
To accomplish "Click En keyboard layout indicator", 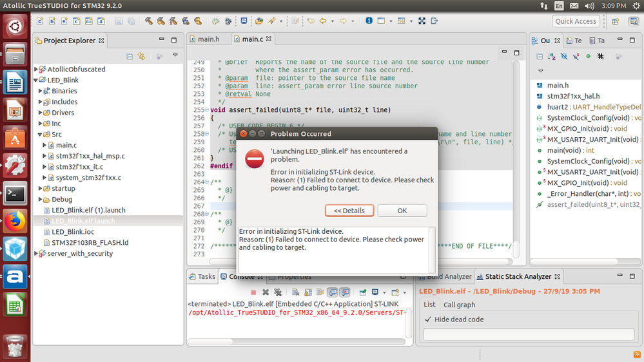I will coord(559,6).
